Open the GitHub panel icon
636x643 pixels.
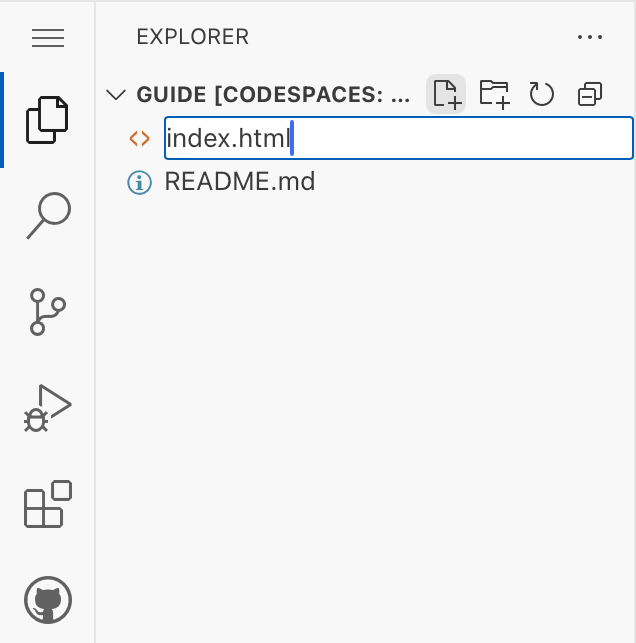(48, 600)
